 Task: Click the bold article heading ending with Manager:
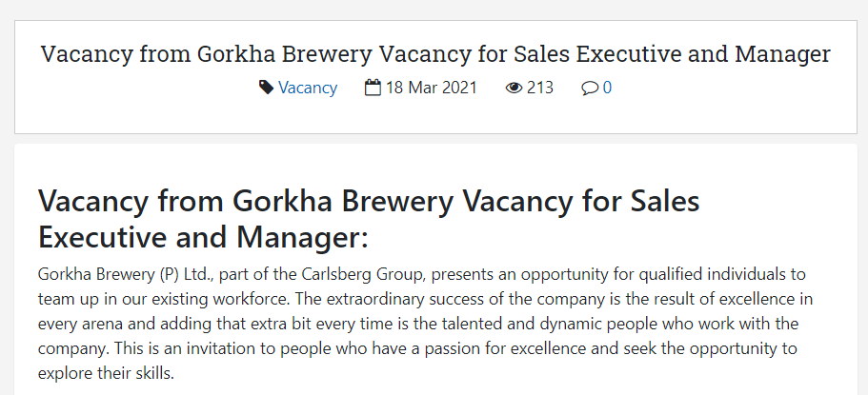369,219
